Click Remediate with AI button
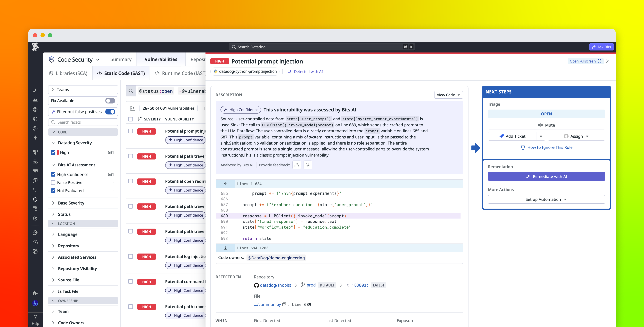The width and height of the screenshot is (644, 327). pos(546,177)
